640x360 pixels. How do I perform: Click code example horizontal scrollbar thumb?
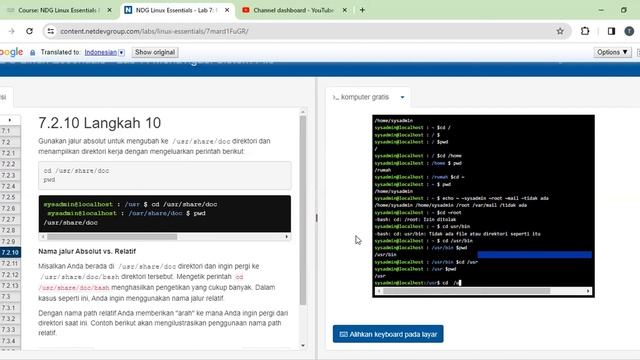click(112, 237)
